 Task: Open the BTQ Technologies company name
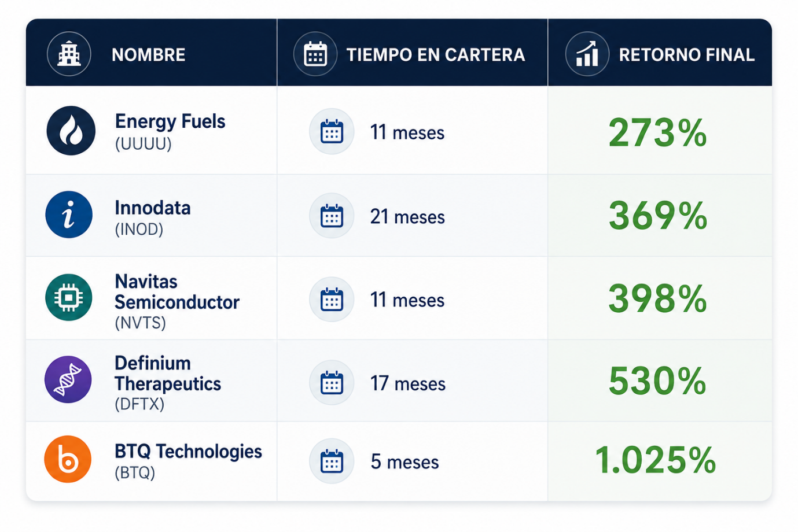[189, 452]
